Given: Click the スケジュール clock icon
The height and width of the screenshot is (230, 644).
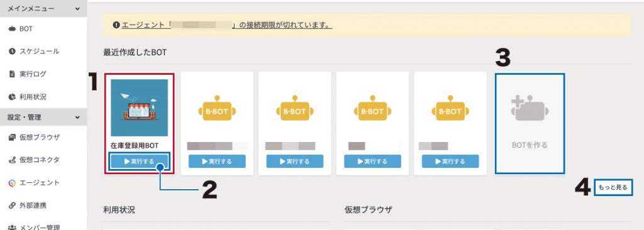Looking at the screenshot, I should pyautogui.click(x=12, y=52).
